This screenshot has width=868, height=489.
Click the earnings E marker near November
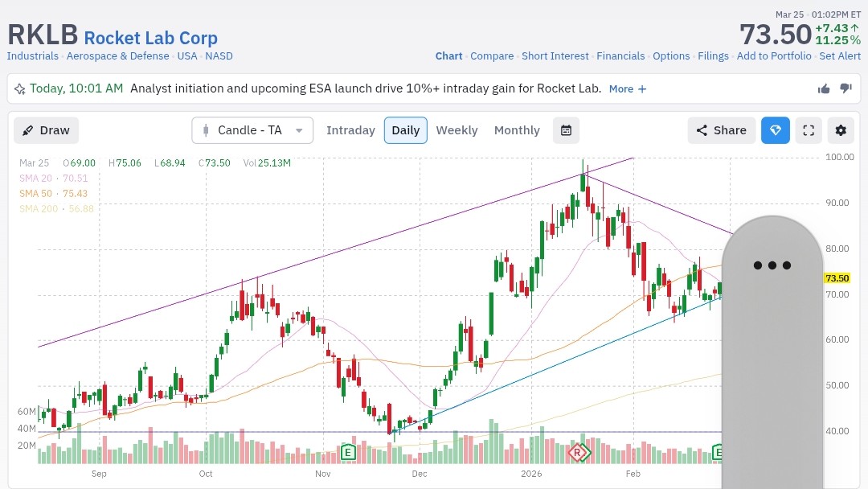coord(348,453)
